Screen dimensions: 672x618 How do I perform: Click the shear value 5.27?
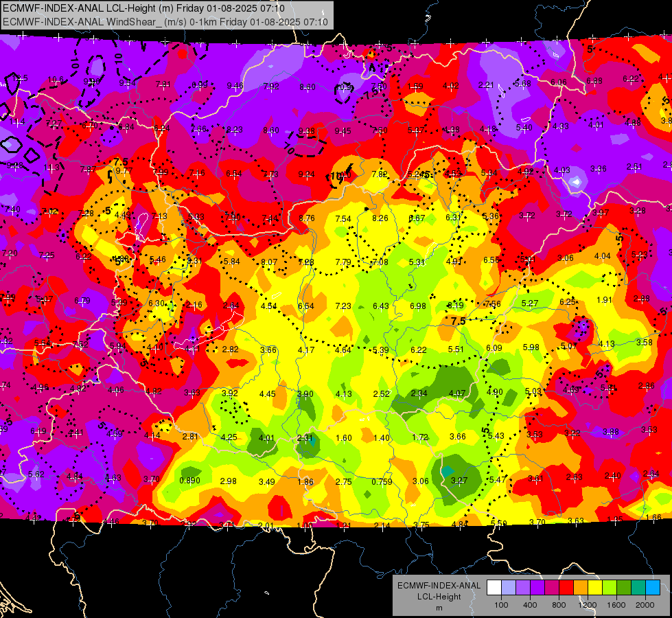coord(530,304)
